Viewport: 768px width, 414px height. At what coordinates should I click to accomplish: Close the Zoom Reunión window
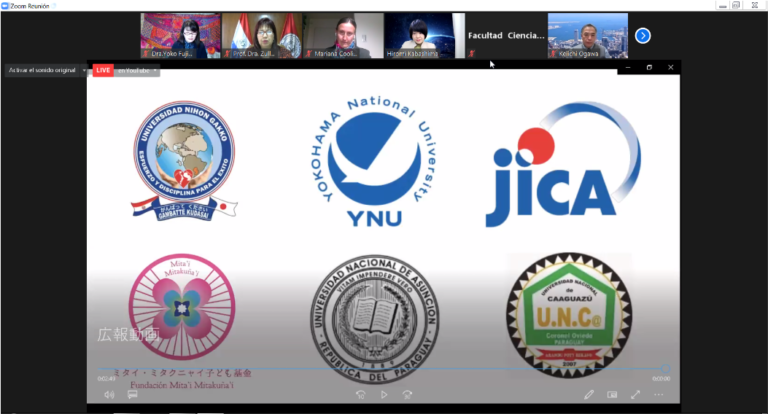pyautogui.click(x=755, y=5)
